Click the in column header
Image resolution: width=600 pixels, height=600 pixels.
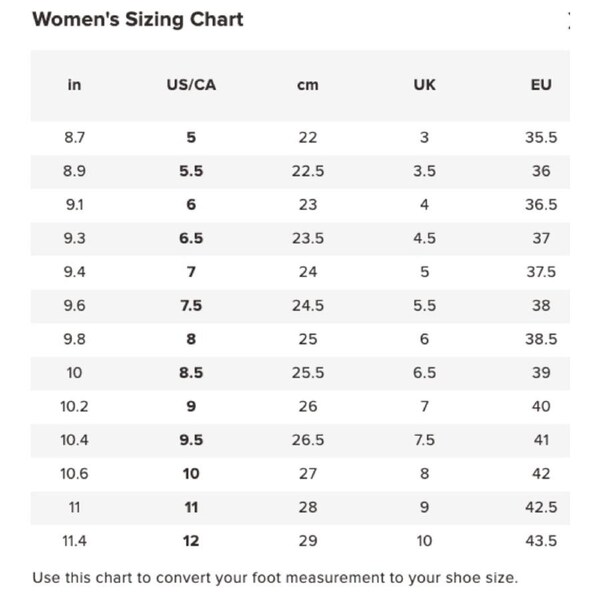pyautogui.click(x=74, y=85)
